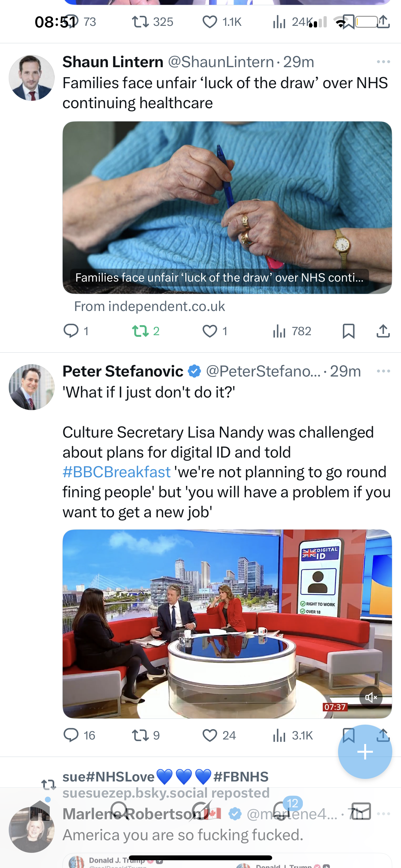This screenshot has width=401, height=868.
Task: Open Shaun Lintern's profile picture
Action: click(32, 78)
